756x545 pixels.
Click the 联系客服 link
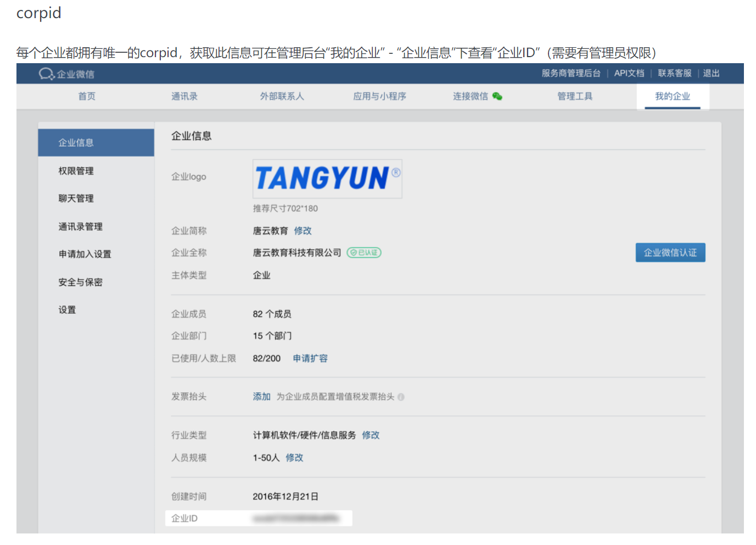(675, 73)
